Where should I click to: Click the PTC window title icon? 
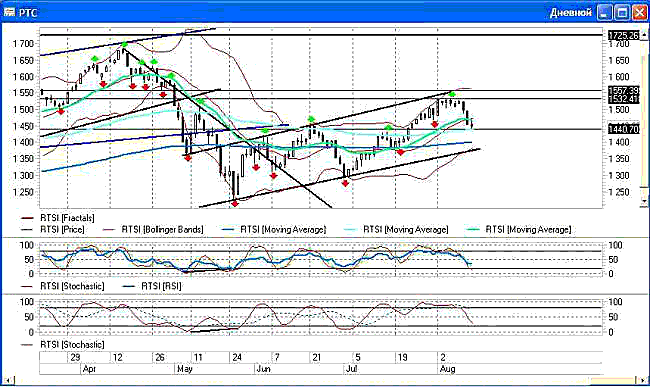point(9,12)
